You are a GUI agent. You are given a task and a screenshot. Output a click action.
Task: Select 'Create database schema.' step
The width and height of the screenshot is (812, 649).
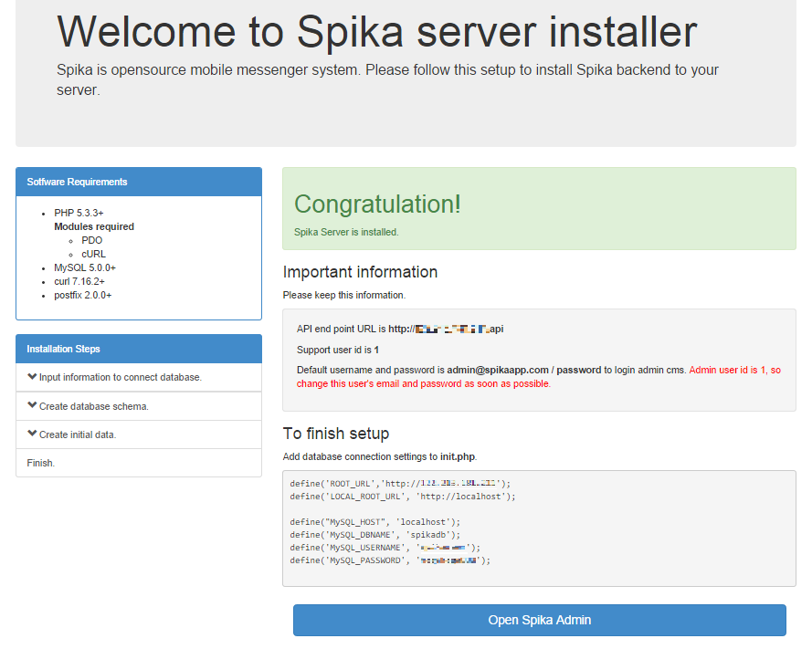pos(139,406)
